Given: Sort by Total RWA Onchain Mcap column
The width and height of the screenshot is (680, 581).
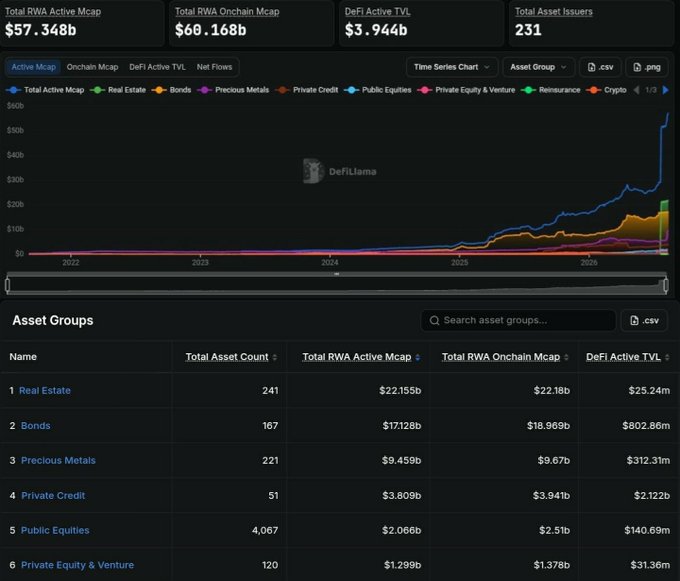Looking at the screenshot, I should point(501,357).
